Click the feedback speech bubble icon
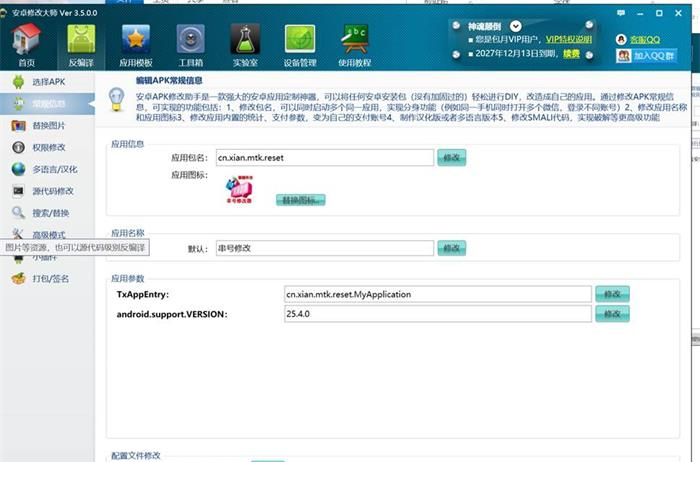 (621, 13)
